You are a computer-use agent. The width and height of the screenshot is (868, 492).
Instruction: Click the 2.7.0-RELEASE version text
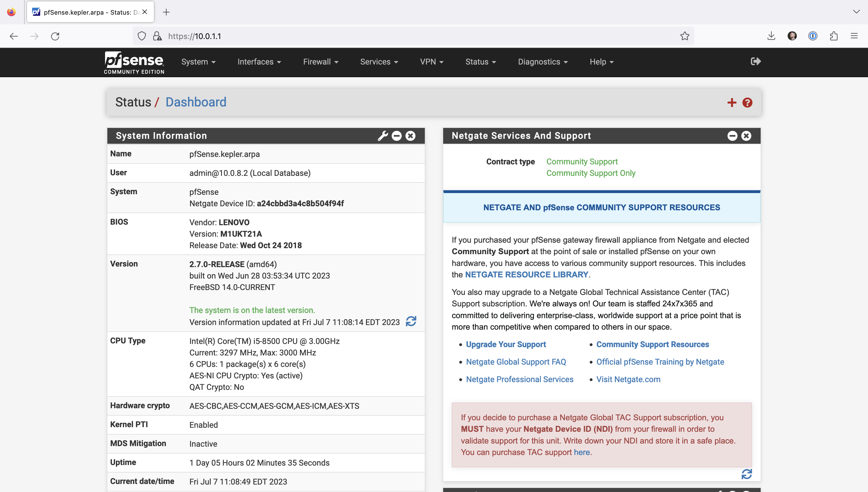pyautogui.click(x=217, y=264)
